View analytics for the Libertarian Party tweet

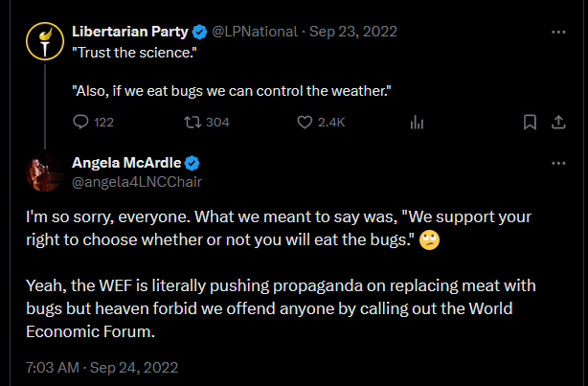(x=417, y=123)
